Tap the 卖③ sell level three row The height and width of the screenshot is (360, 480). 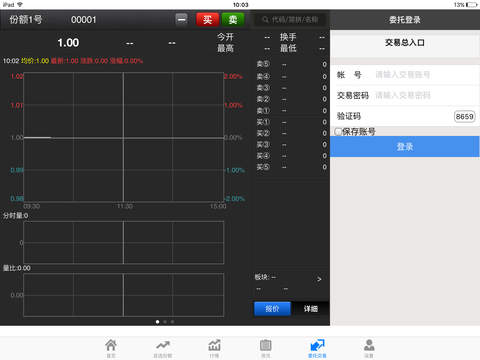[291, 88]
